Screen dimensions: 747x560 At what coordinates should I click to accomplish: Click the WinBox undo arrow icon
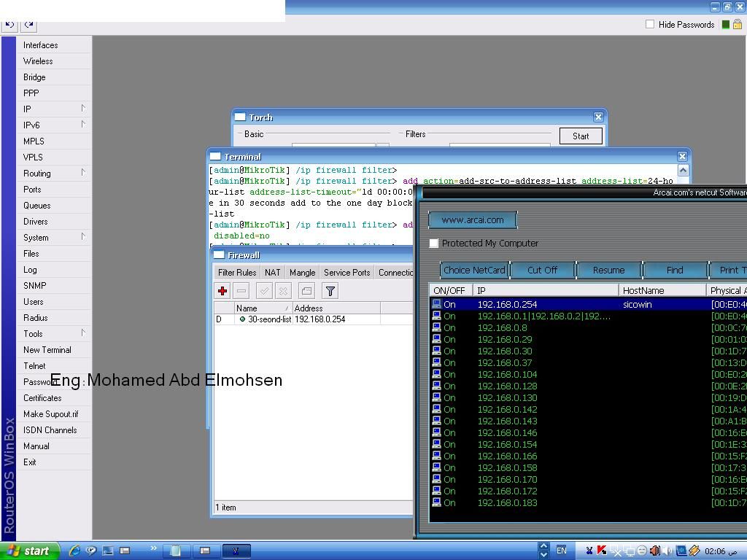point(10,24)
